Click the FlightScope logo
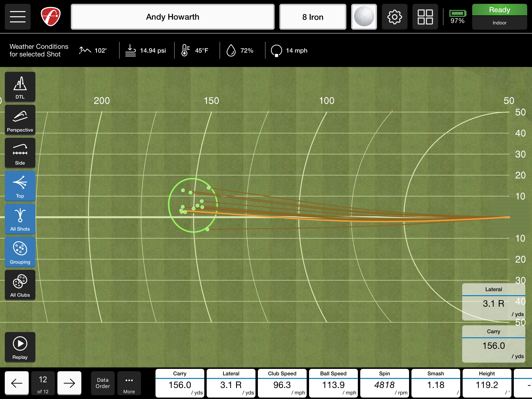Image resolution: width=532 pixels, height=399 pixels. [50, 17]
